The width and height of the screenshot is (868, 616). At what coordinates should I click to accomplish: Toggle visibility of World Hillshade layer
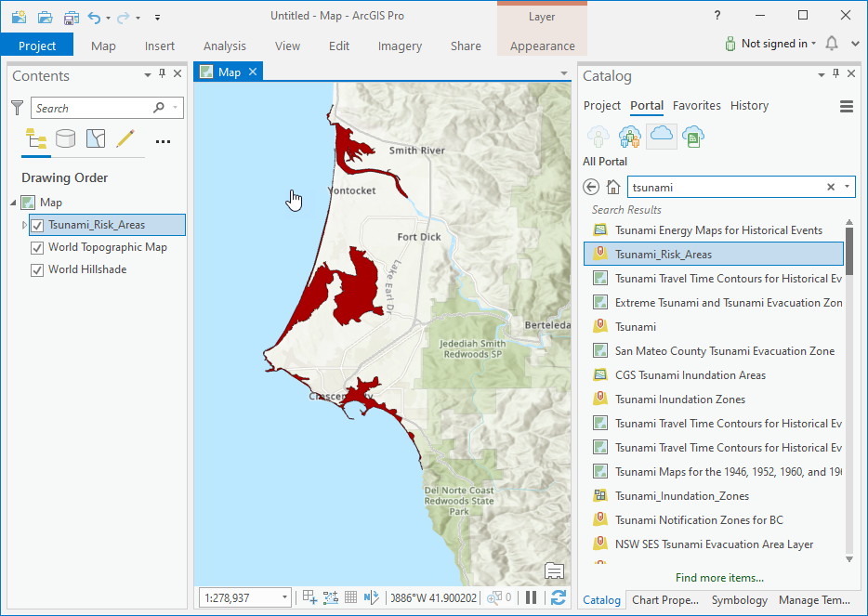pos(36,269)
